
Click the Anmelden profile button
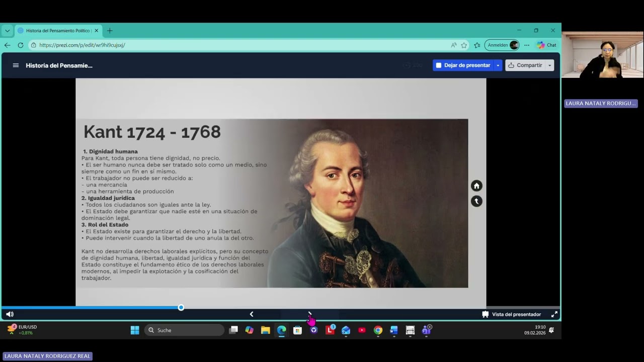tap(502, 45)
